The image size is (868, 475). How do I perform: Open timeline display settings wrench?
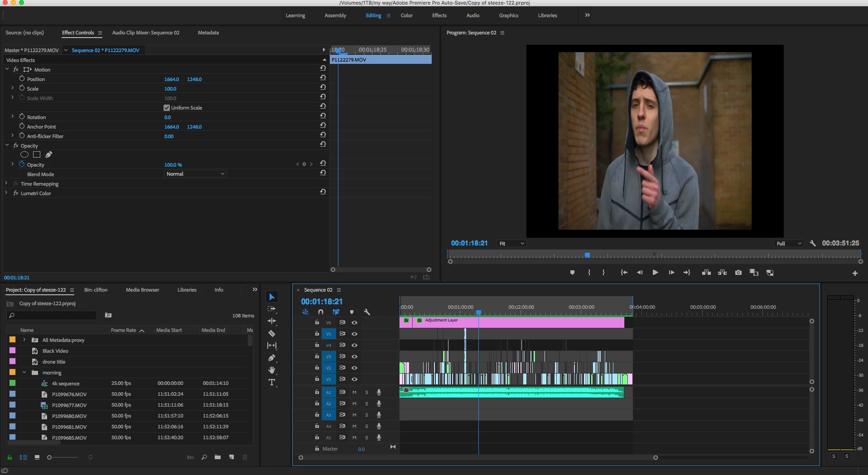[367, 312]
